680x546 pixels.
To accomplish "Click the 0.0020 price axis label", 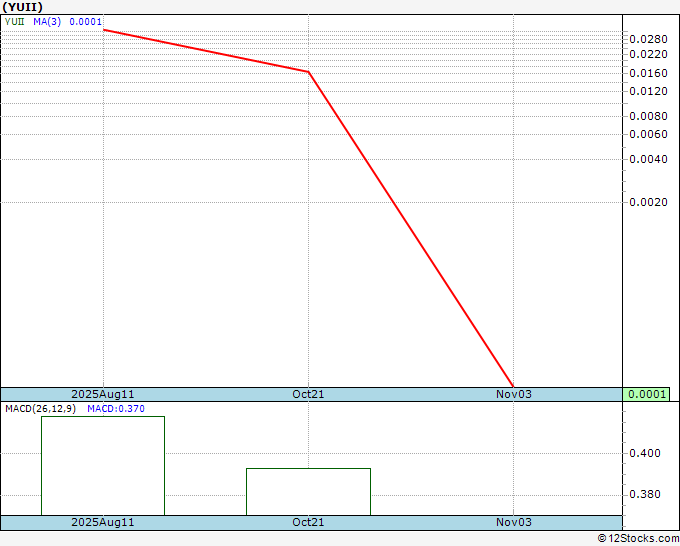I will (x=648, y=203).
